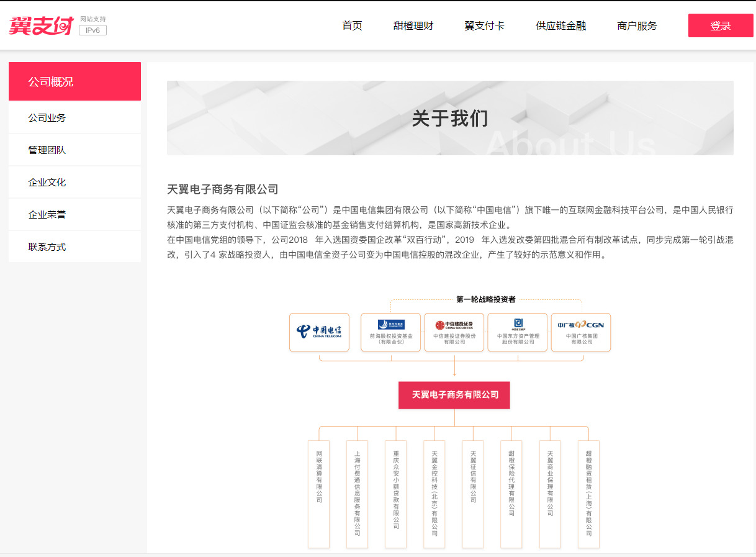Select 管理团队 in the sidebar

[x=74, y=150]
